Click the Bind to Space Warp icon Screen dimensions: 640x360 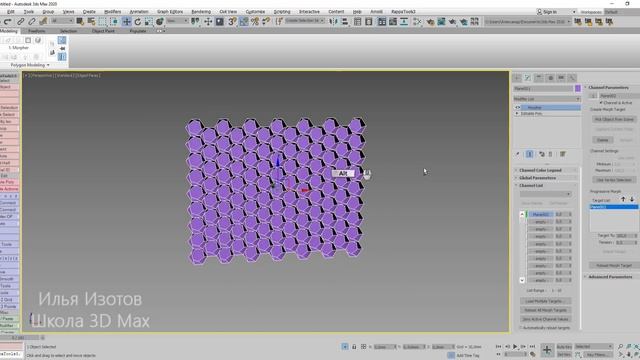pos(43,22)
